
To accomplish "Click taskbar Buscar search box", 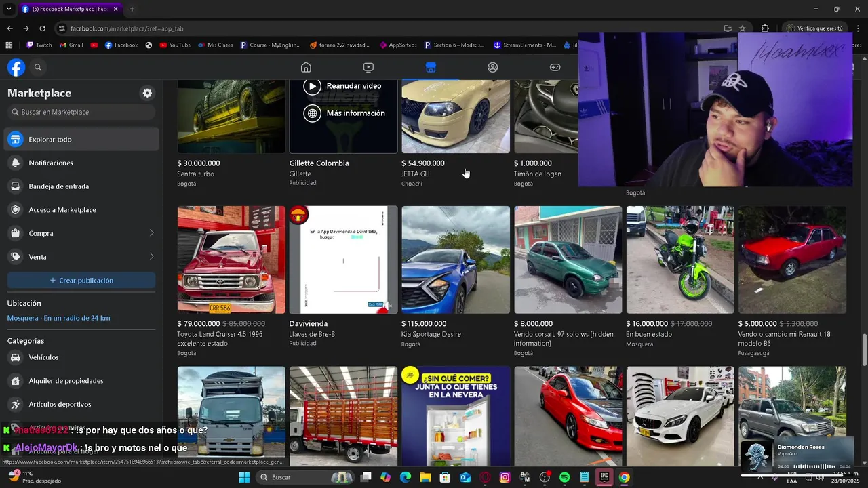I will 305,477.
